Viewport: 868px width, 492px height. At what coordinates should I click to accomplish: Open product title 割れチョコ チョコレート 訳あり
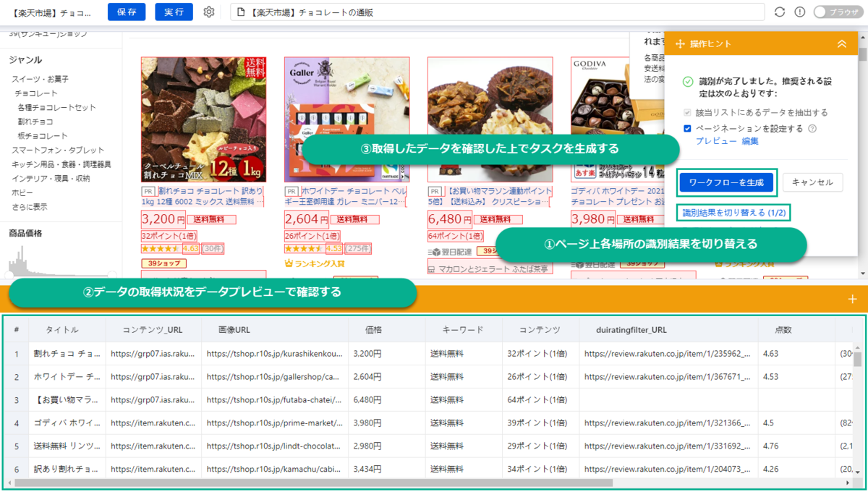pos(204,196)
